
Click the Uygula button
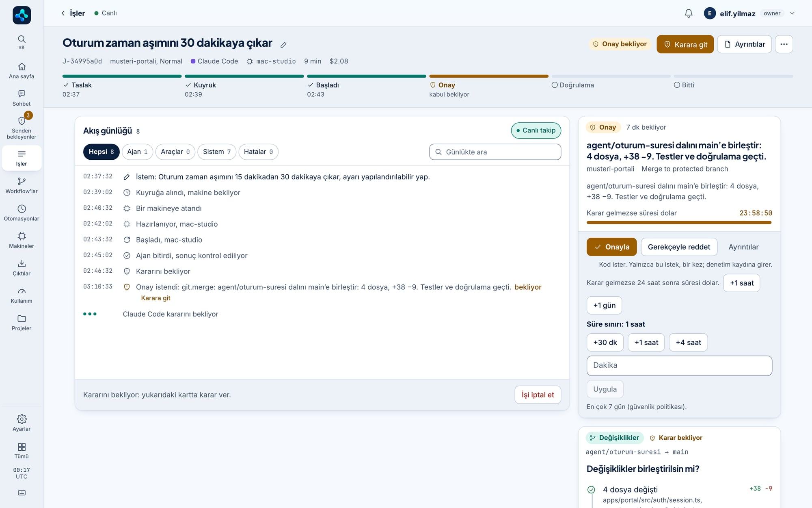click(605, 389)
